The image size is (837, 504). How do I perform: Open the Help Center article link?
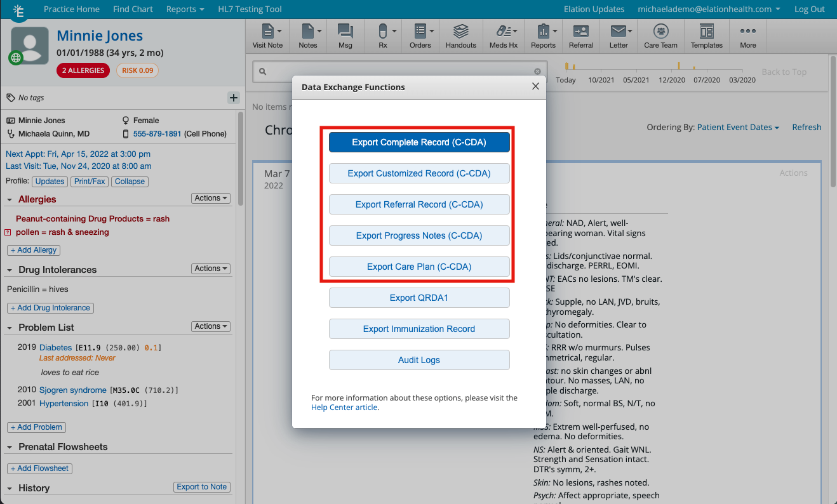[344, 408]
